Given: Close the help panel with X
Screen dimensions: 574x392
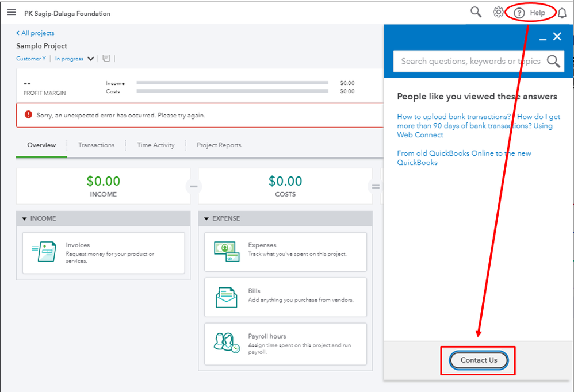Looking at the screenshot, I should (x=557, y=36).
